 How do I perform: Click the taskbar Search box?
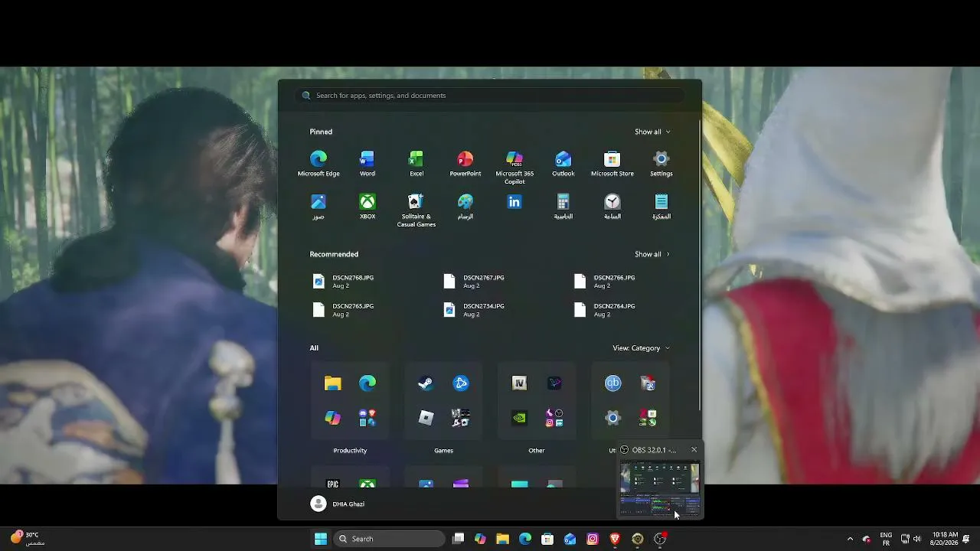390,539
